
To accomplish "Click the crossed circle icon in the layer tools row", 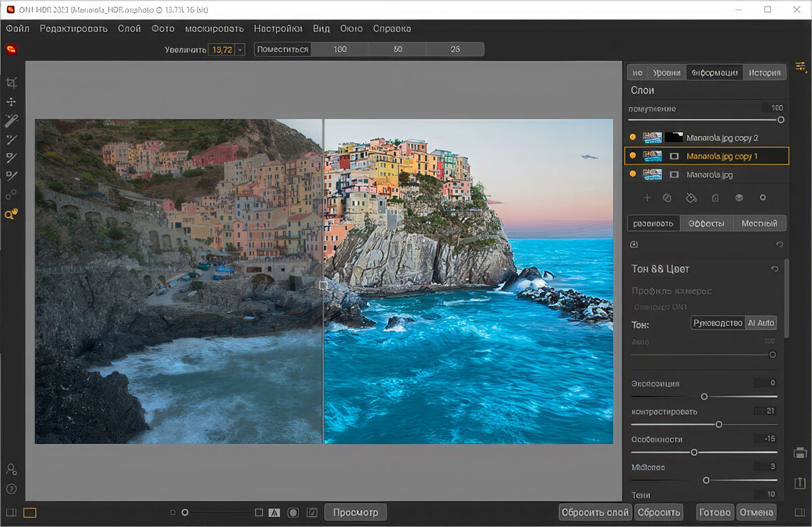I will point(667,198).
